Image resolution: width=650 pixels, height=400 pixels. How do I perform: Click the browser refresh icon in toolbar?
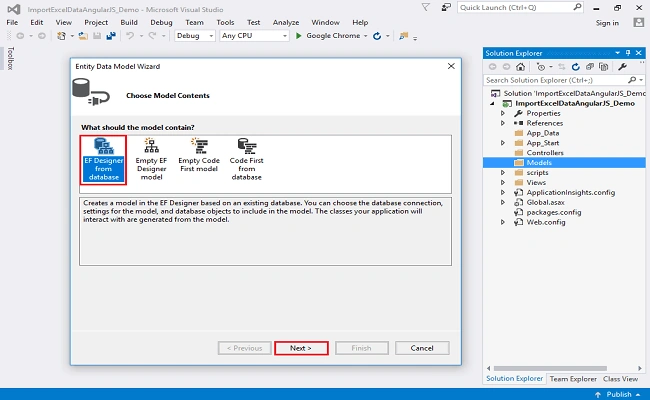[x=377, y=36]
